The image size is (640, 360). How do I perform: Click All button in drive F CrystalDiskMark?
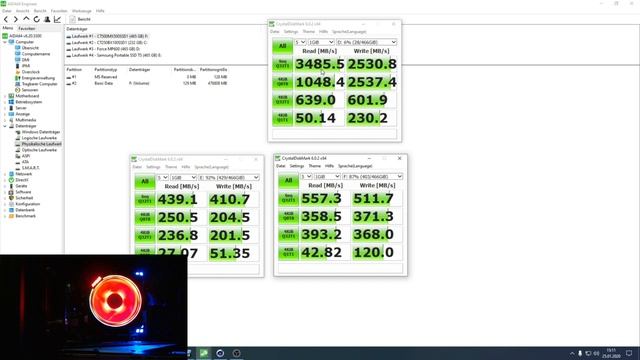(289, 180)
